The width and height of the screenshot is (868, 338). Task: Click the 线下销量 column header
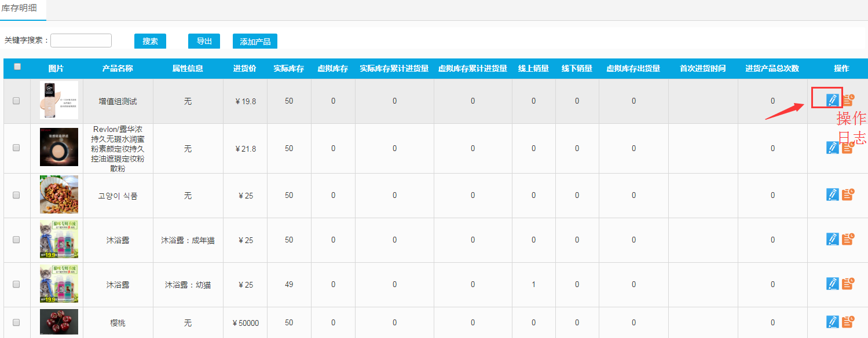[577, 68]
